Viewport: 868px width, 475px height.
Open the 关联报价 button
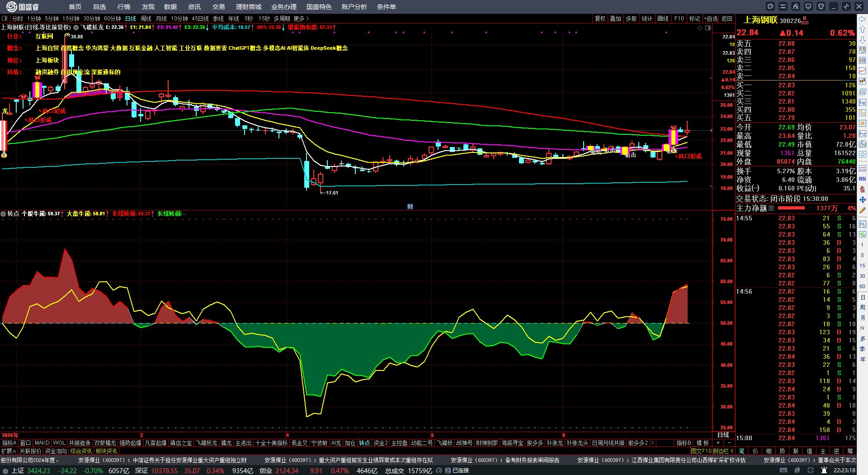(30, 451)
